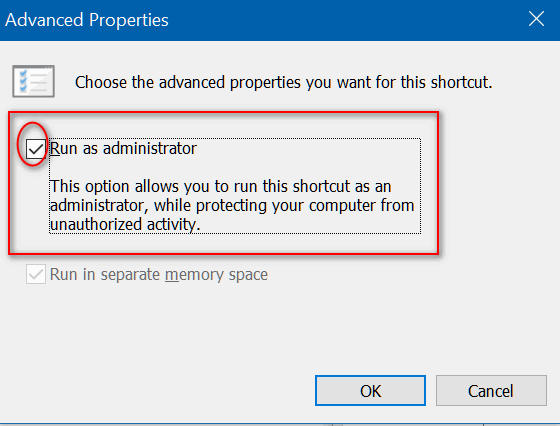Tick the Run as administrator checkbox
This screenshot has height=426, width=560.
click(x=36, y=148)
